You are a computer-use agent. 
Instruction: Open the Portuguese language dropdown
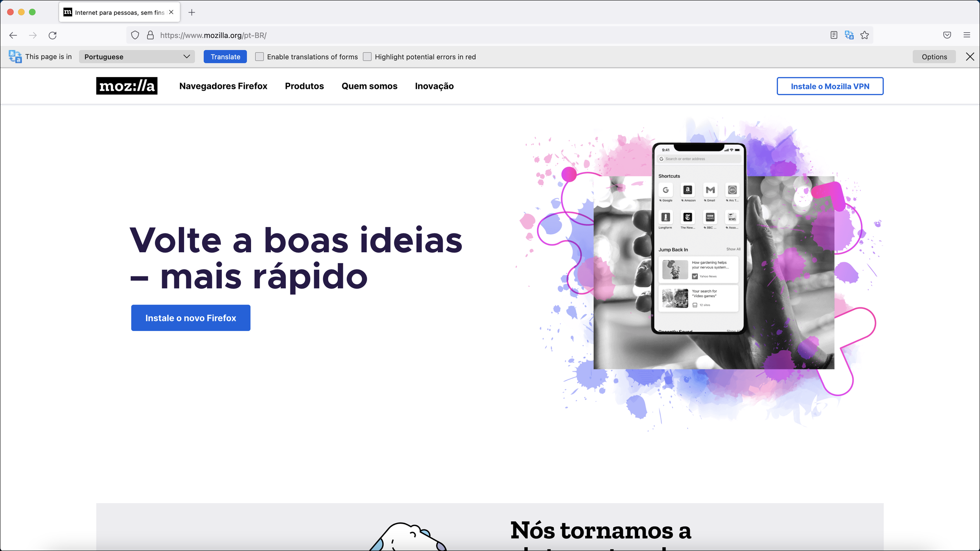[x=137, y=57]
